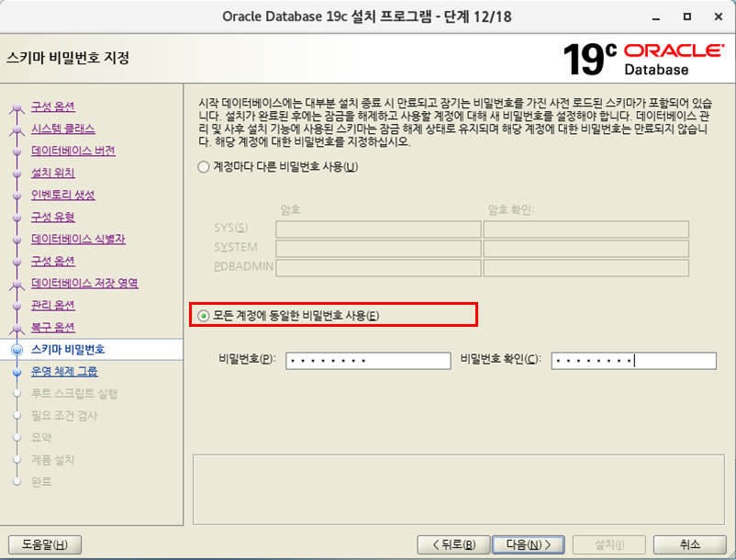Go to 인벤토리 생성 step

click(63, 195)
